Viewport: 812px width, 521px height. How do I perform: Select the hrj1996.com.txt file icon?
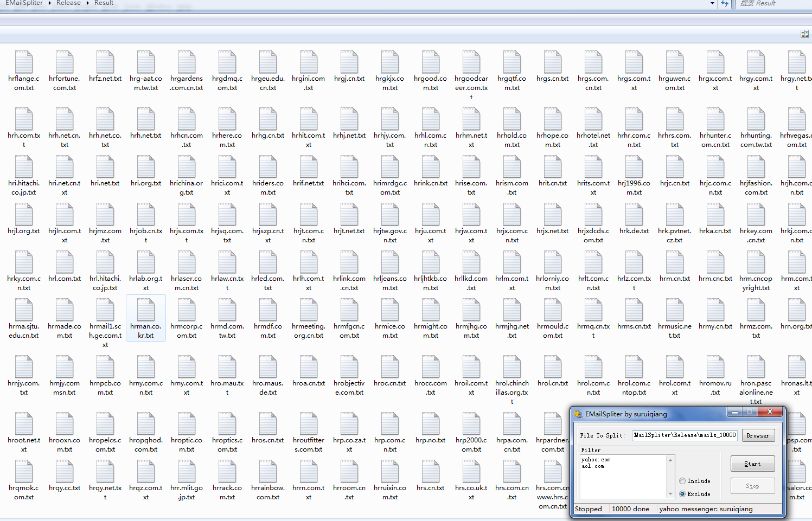[x=634, y=166]
